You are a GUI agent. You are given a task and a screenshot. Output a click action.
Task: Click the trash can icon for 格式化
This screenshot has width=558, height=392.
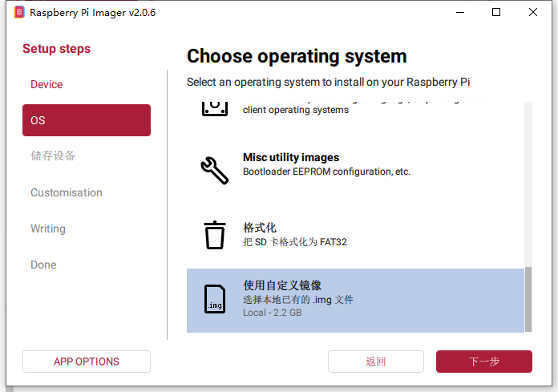coord(214,235)
